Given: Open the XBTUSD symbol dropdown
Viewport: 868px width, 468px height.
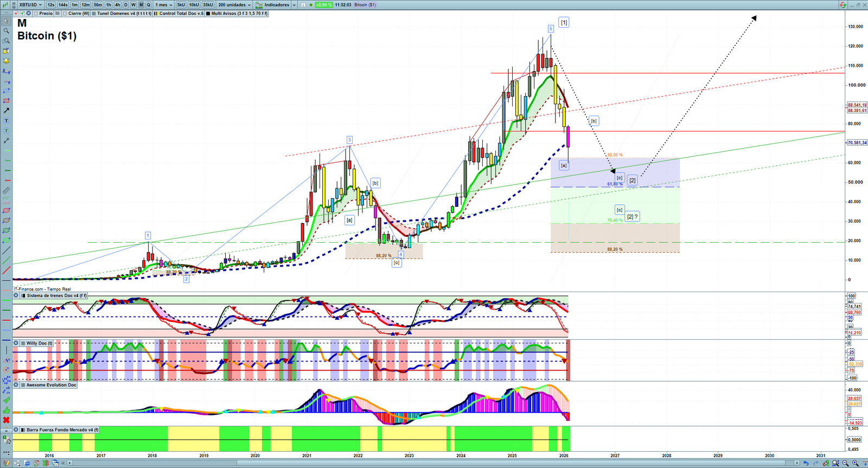Looking at the screenshot, I should click(30, 5).
